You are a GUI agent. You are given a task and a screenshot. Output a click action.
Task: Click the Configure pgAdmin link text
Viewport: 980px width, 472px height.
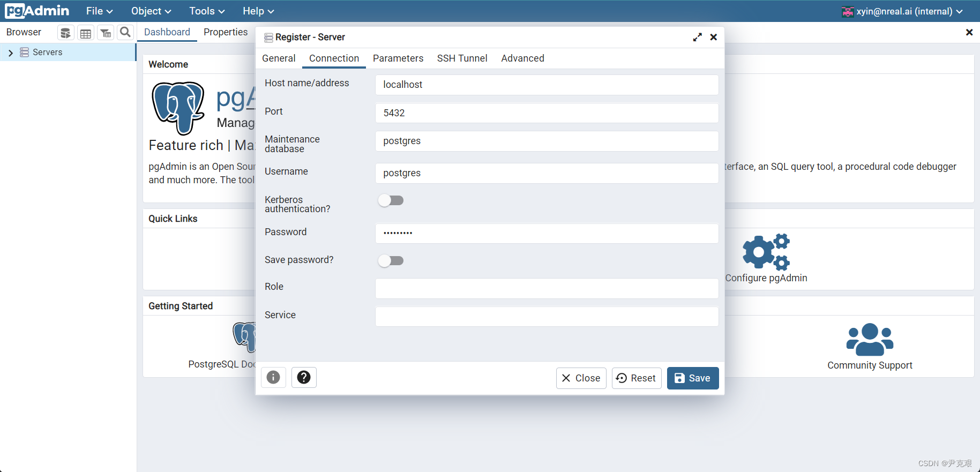[766, 278]
